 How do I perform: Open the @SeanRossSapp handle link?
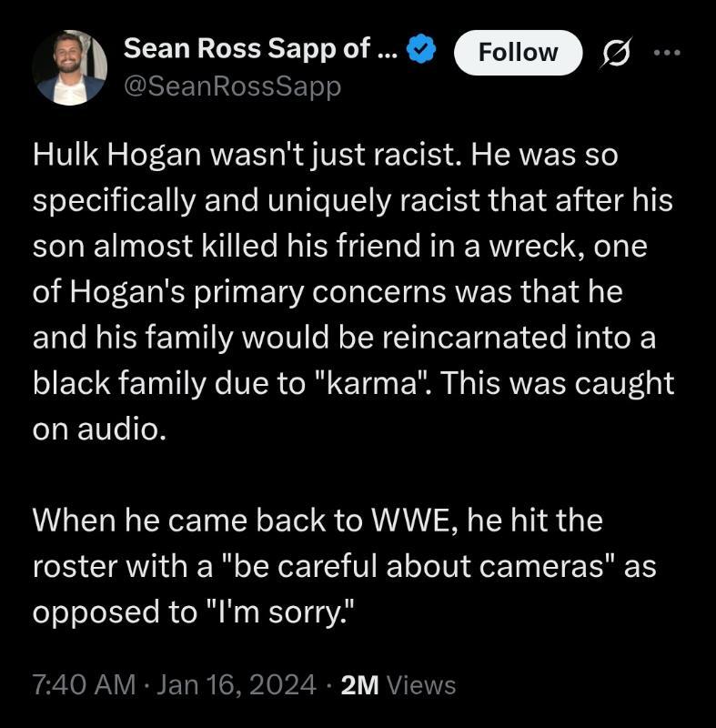tap(232, 88)
